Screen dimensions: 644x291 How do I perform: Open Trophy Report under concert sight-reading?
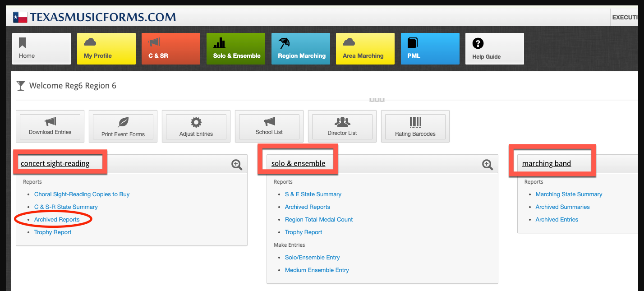(x=53, y=232)
